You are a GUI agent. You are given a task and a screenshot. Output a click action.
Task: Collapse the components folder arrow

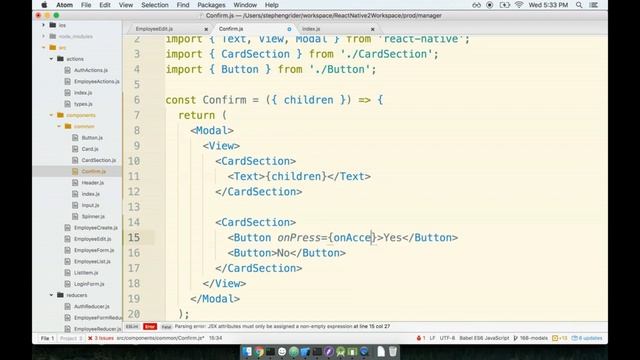51,115
